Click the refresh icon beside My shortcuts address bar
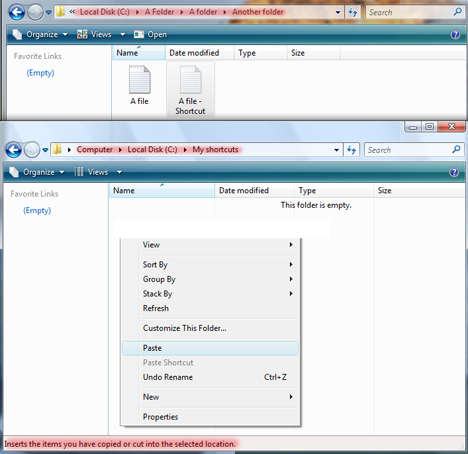Screen dimensions: 468x454 [352, 150]
